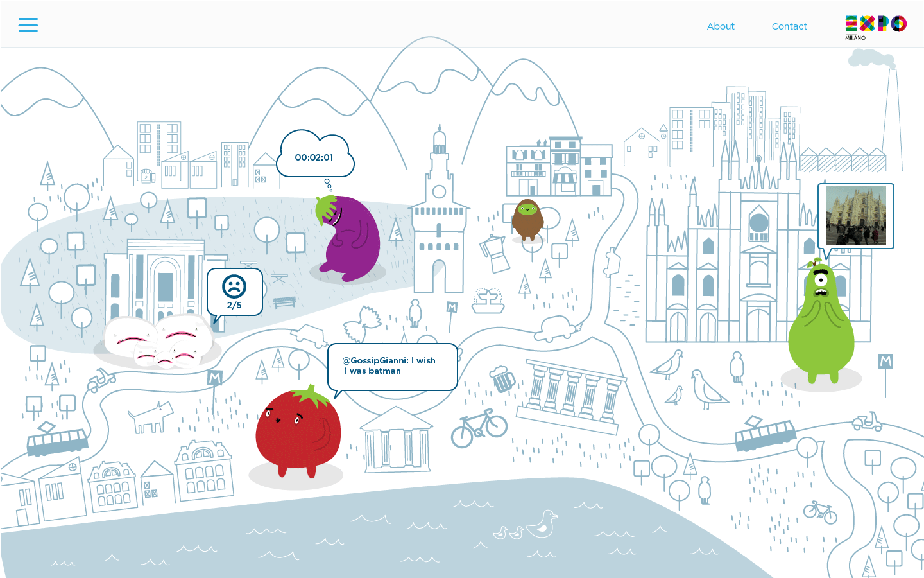Click the sad face 2/5 bubble

click(235, 292)
